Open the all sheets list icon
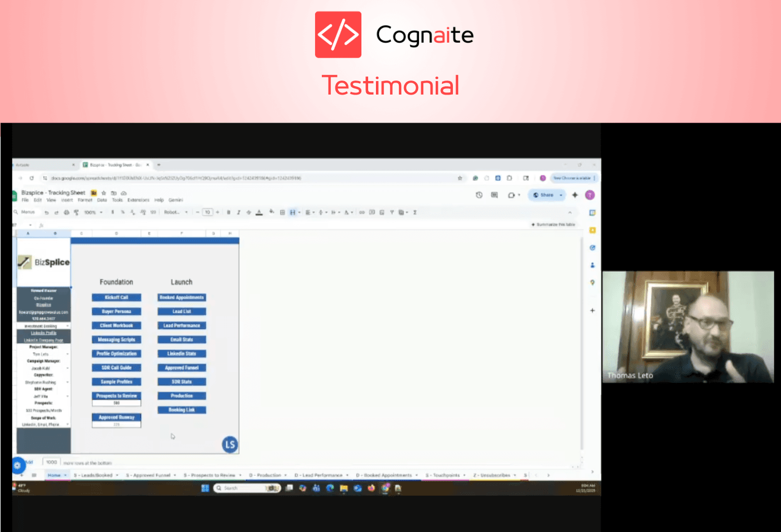This screenshot has height=532, width=781. (34, 475)
